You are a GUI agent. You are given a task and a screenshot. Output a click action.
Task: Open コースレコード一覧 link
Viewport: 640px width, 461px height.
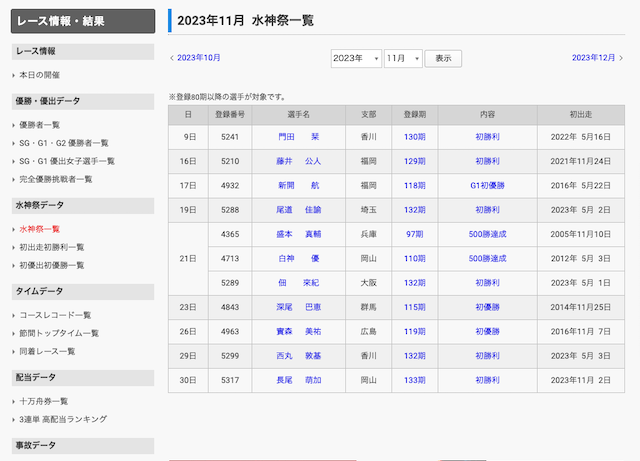[56, 315]
